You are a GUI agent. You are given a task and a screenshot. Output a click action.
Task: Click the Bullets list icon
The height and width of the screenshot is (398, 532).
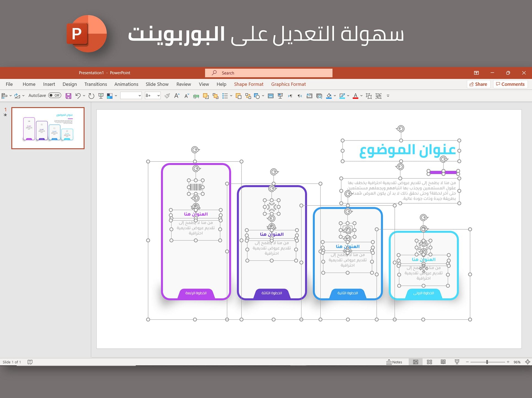[225, 96]
